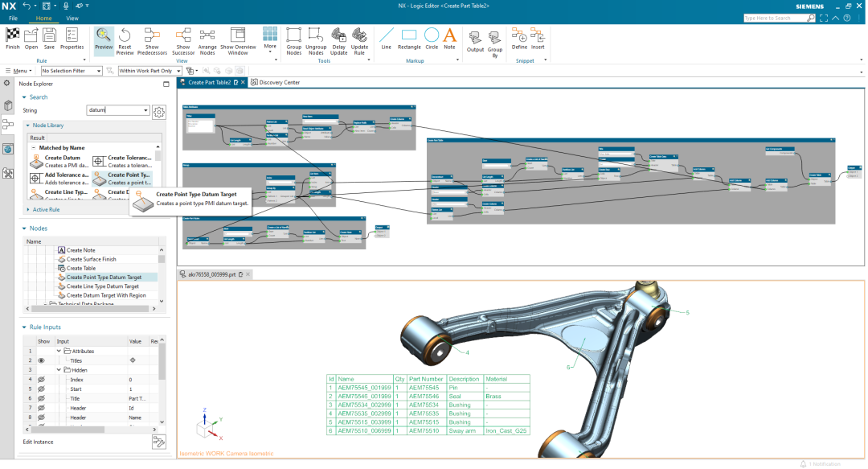
Task: Maximize the Node Explorer panel
Action: tap(166, 84)
